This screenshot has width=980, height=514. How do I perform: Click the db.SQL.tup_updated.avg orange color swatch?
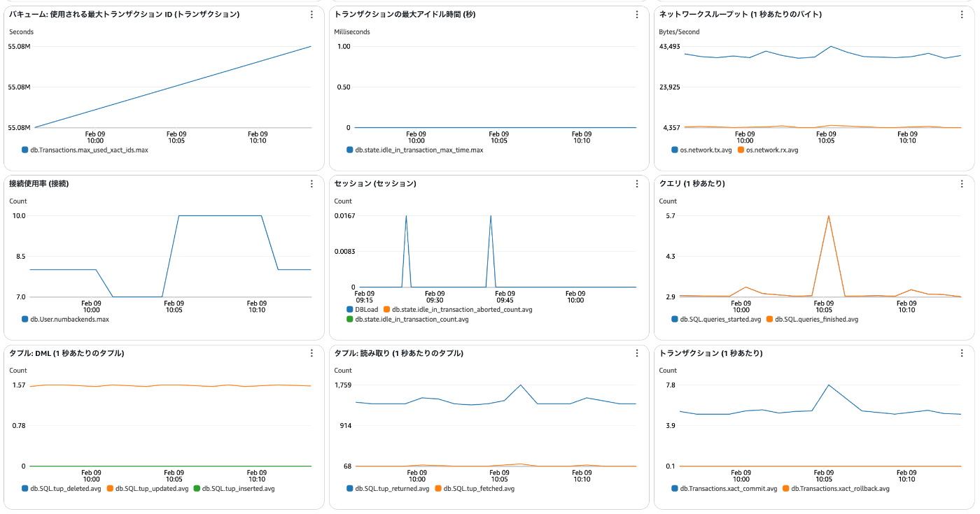[x=111, y=488]
